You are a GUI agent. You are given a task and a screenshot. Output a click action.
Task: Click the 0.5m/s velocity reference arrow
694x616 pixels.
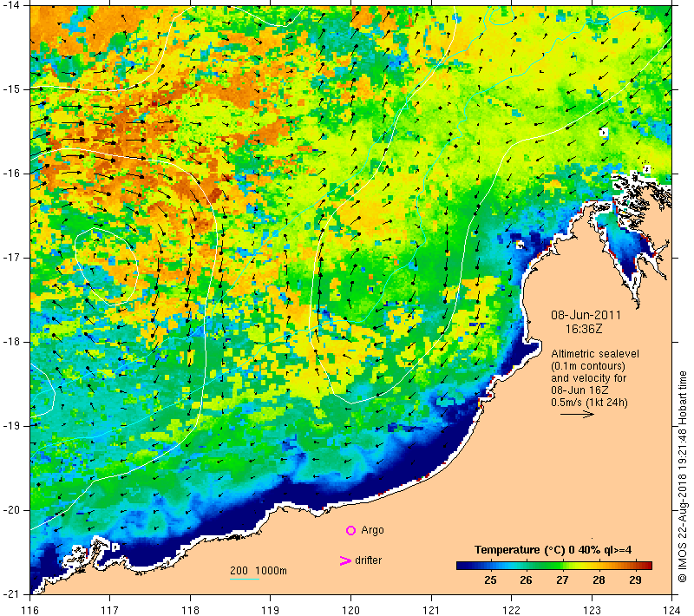pyautogui.click(x=577, y=414)
